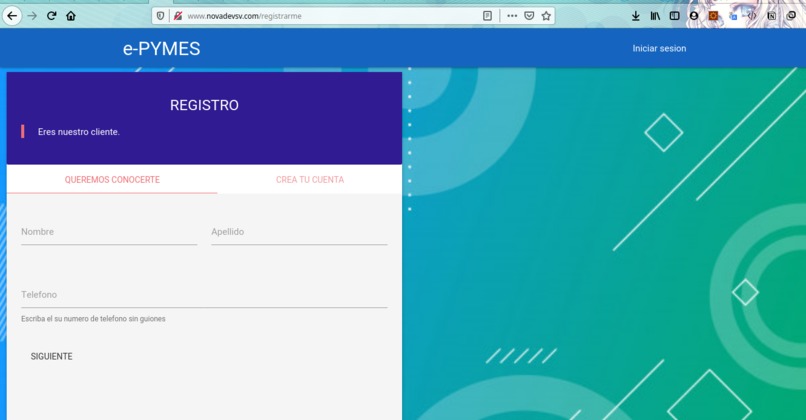Click the REGISTRO heading text
Viewport: 806px width, 420px height.
click(204, 105)
